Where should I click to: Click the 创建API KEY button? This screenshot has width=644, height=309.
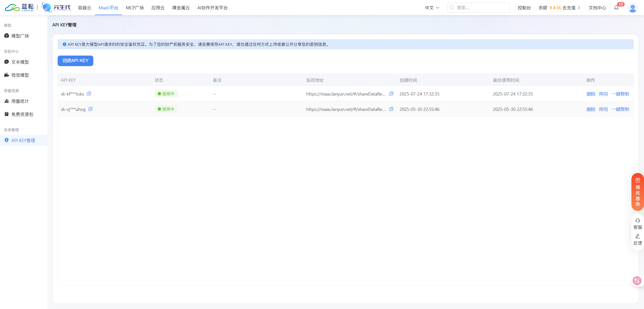[x=75, y=61]
